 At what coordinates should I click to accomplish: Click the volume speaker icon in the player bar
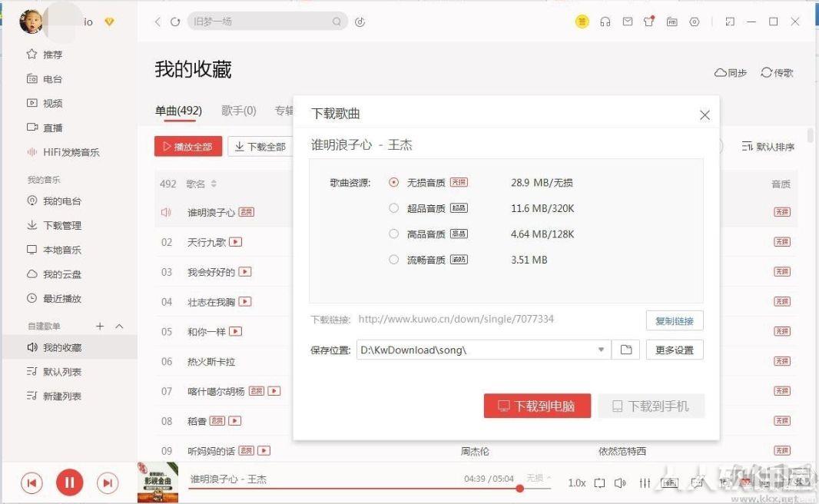(x=620, y=482)
